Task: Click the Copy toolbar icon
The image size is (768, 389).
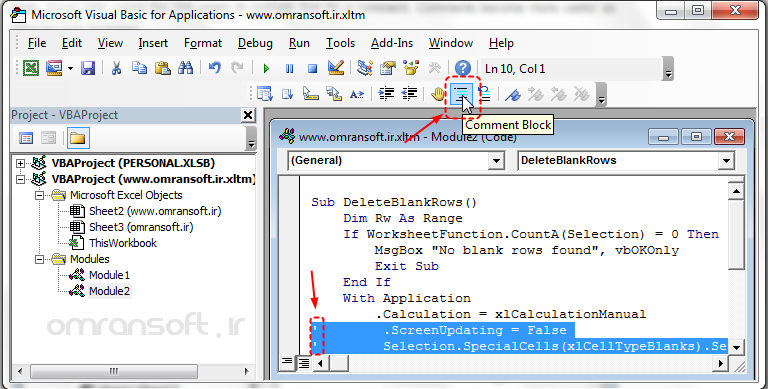Action: tap(139, 68)
